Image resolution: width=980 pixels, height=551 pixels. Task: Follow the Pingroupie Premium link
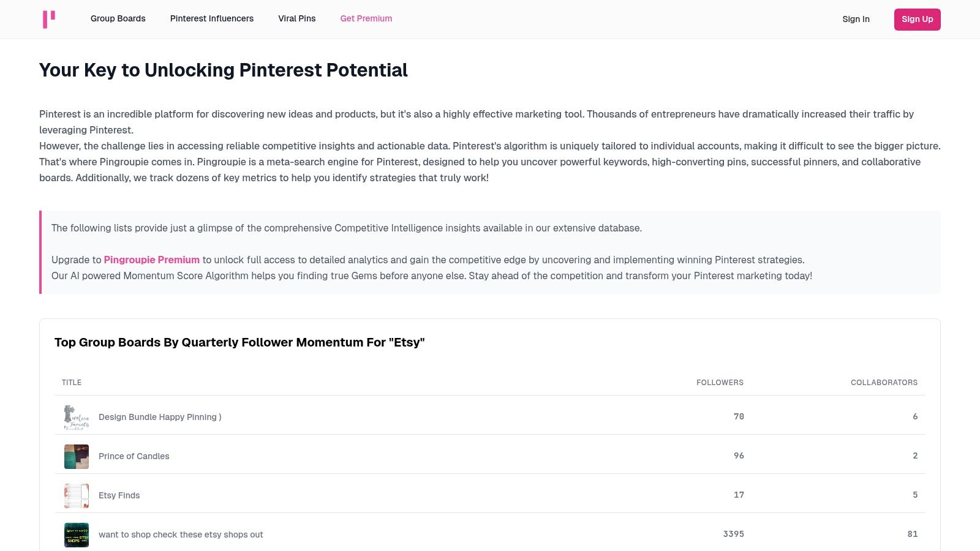152,260
